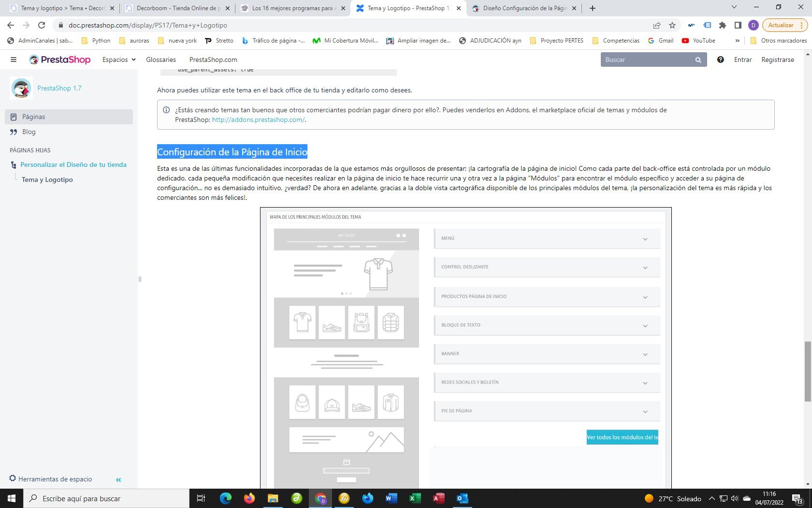Expand the Espacios dropdown menu
The height and width of the screenshot is (508, 812).
click(119, 60)
